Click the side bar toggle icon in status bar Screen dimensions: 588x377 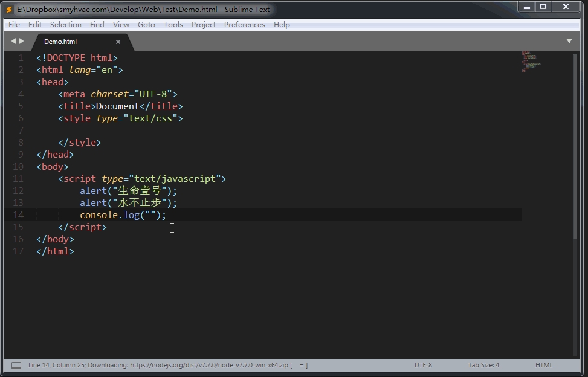16,366
